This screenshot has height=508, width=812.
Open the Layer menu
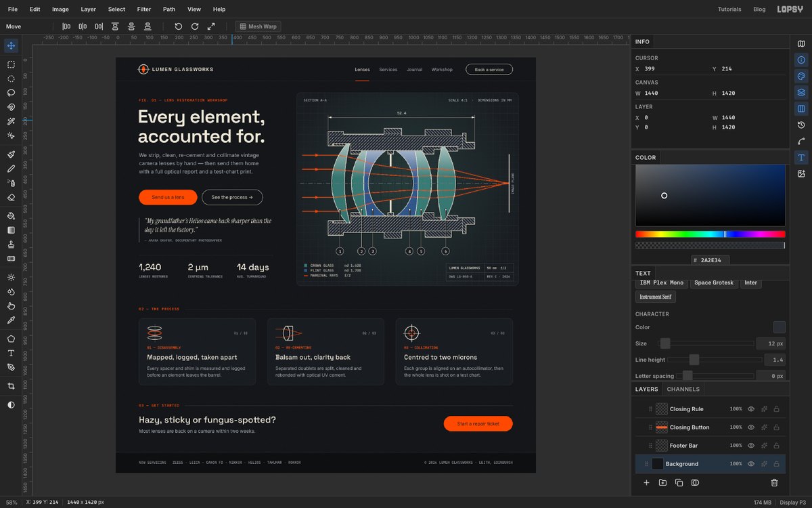tap(89, 9)
